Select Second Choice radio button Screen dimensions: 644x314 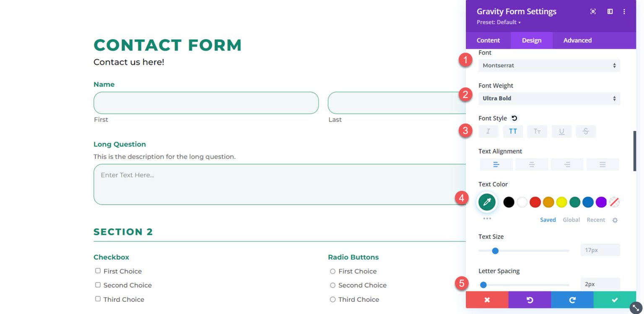[332, 285]
